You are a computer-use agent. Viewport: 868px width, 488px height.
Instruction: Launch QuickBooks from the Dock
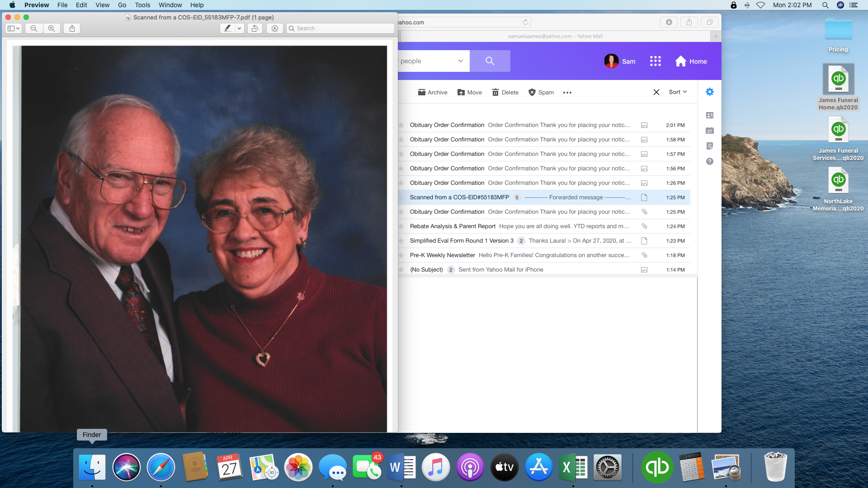click(657, 467)
